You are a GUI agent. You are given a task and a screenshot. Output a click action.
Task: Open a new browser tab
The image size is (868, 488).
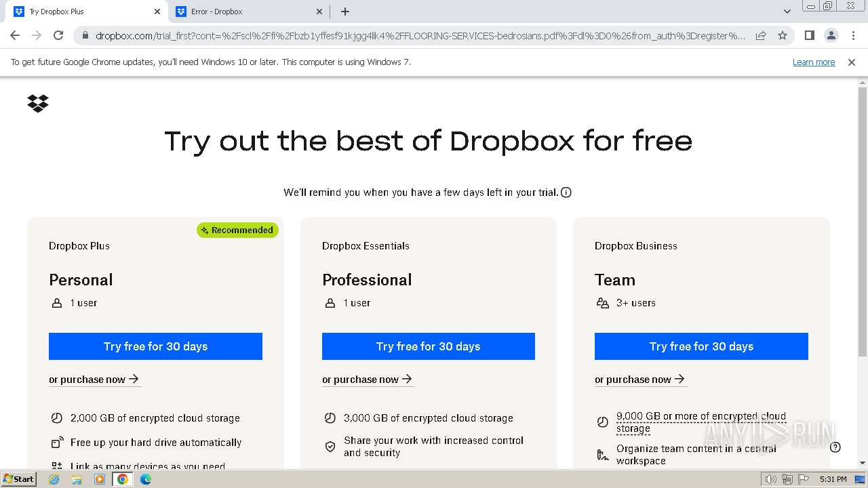(345, 12)
